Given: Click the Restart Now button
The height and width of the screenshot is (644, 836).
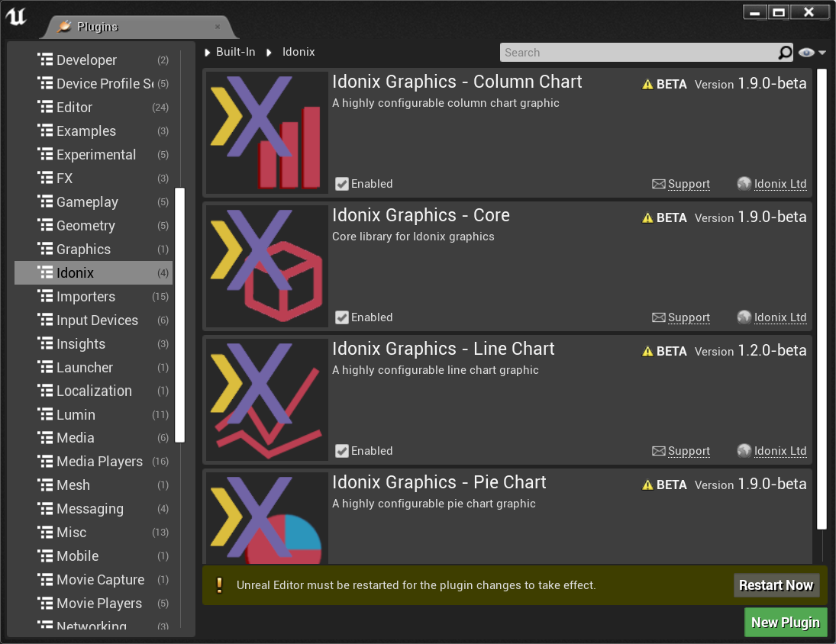Looking at the screenshot, I should coord(776,585).
